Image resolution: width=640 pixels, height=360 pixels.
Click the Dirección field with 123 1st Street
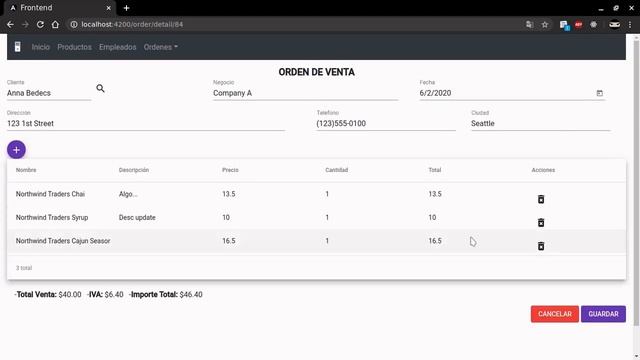(x=146, y=123)
